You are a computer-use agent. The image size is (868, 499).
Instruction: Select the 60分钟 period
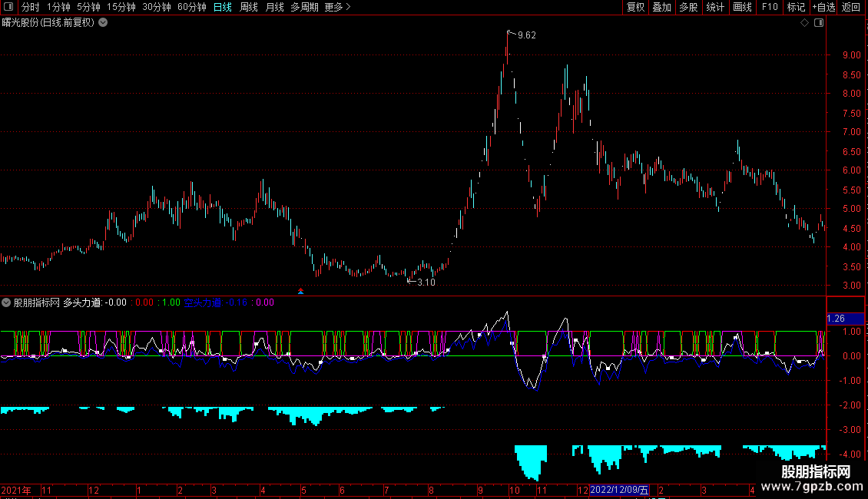[192, 7]
